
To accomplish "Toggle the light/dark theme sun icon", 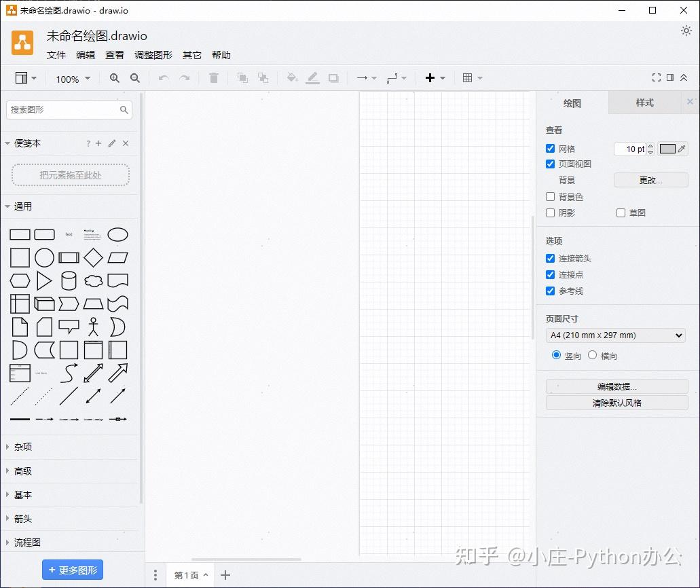I will (686, 31).
